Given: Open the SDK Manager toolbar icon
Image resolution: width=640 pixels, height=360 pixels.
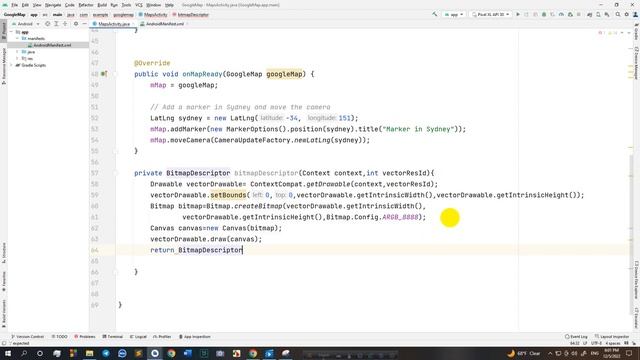Looking at the screenshot, I should (607, 14).
